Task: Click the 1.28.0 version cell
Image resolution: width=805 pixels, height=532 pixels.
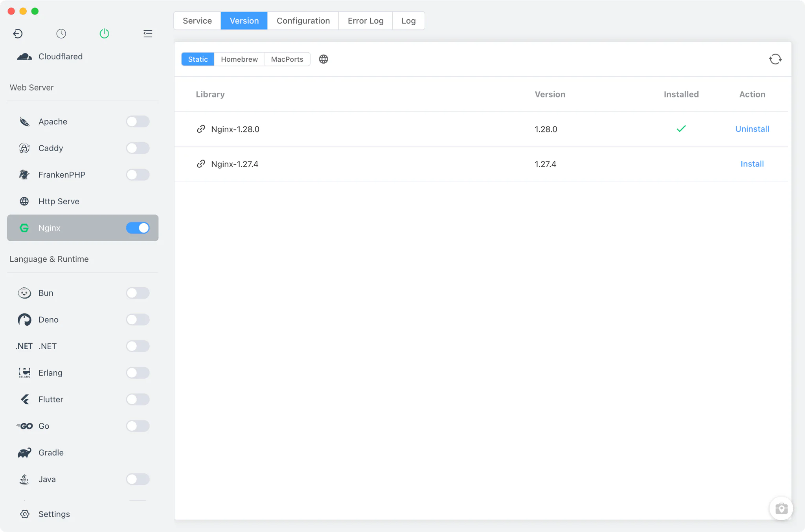Action: pos(546,129)
